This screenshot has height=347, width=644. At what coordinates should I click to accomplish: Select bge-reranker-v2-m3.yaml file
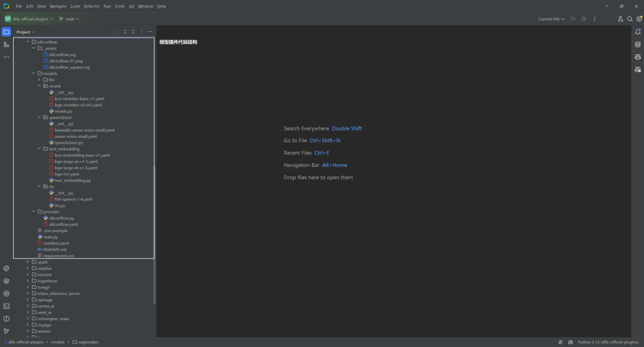[78, 105]
